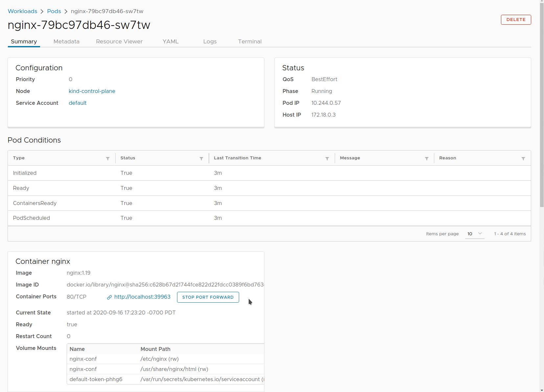Viewport: 544px width, 392px height.
Task: Open the Terminal tab
Action: pos(250,42)
